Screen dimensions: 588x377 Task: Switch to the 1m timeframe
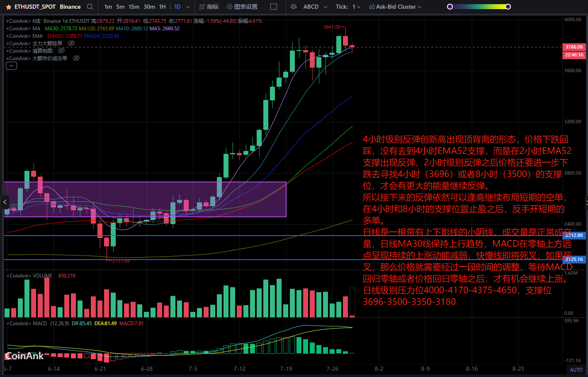pos(108,7)
